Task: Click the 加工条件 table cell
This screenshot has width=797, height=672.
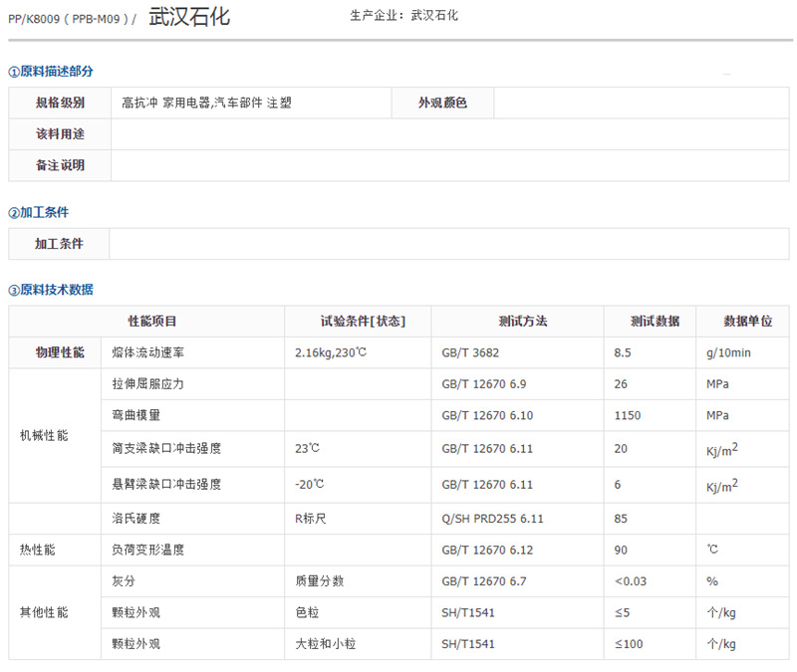Action: click(x=60, y=244)
